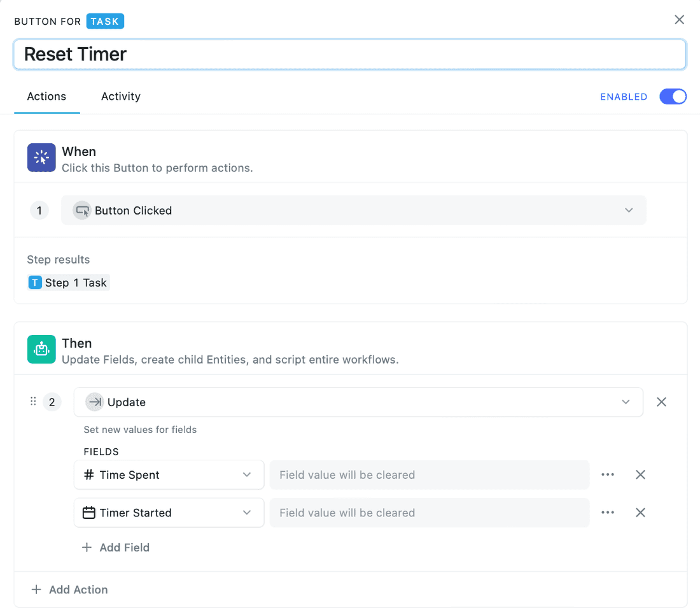Click Add Action at the bottom

pos(70,590)
